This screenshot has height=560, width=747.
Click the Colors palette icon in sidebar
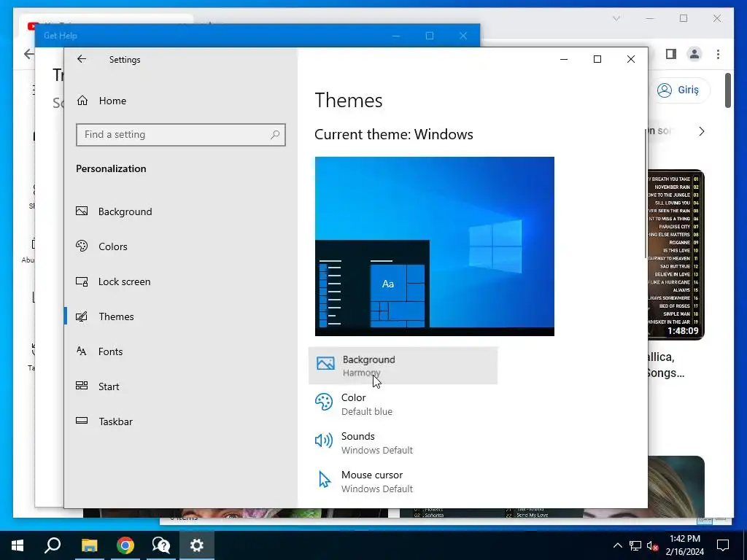pos(82,246)
